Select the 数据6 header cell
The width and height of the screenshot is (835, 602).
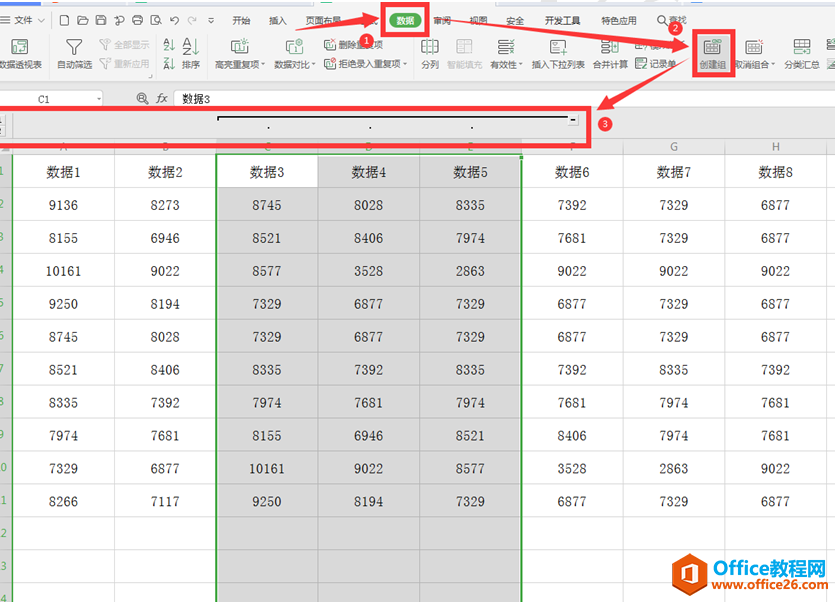pos(572,172)
